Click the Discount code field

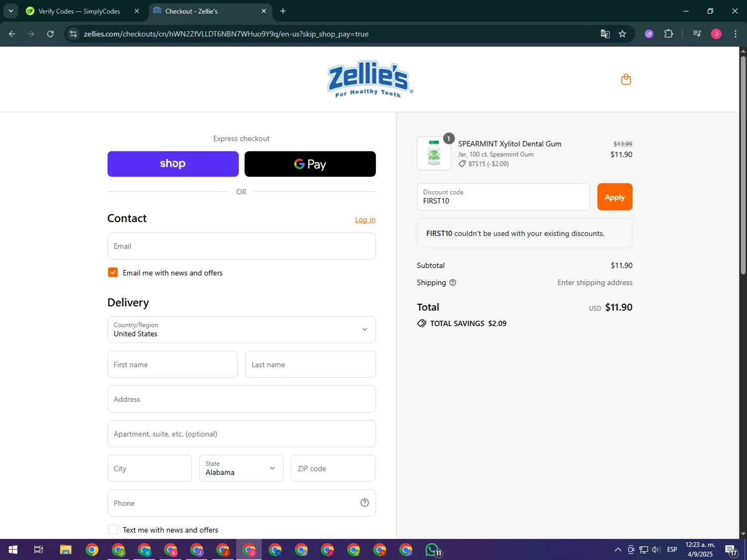point(503,197)
